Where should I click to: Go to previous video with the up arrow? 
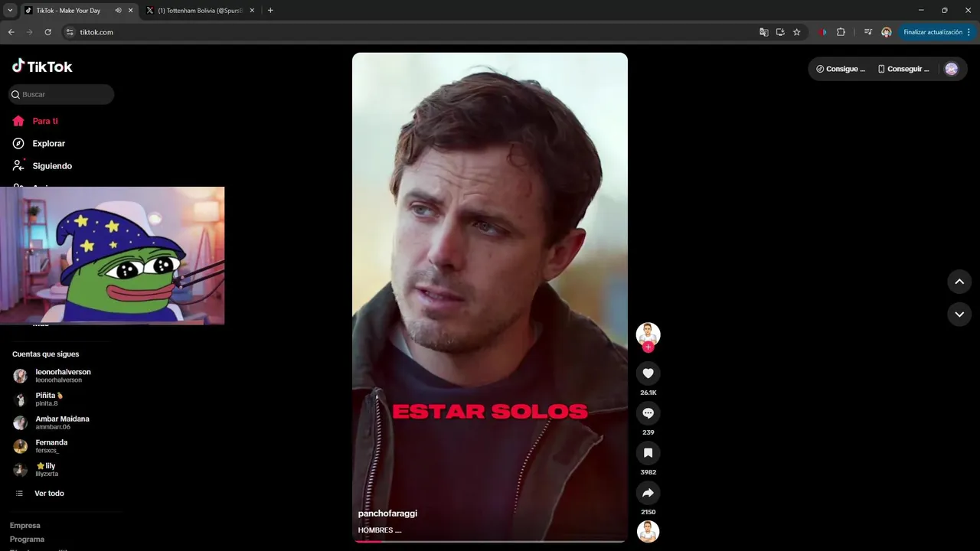(x=959, y=282)
